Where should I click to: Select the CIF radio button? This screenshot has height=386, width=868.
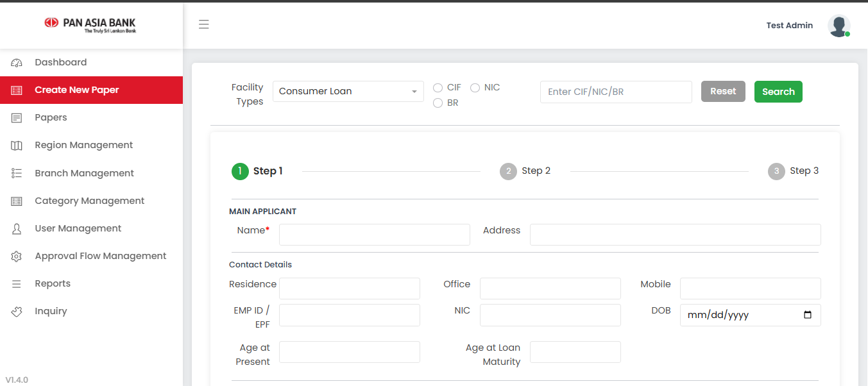[438, 88]
